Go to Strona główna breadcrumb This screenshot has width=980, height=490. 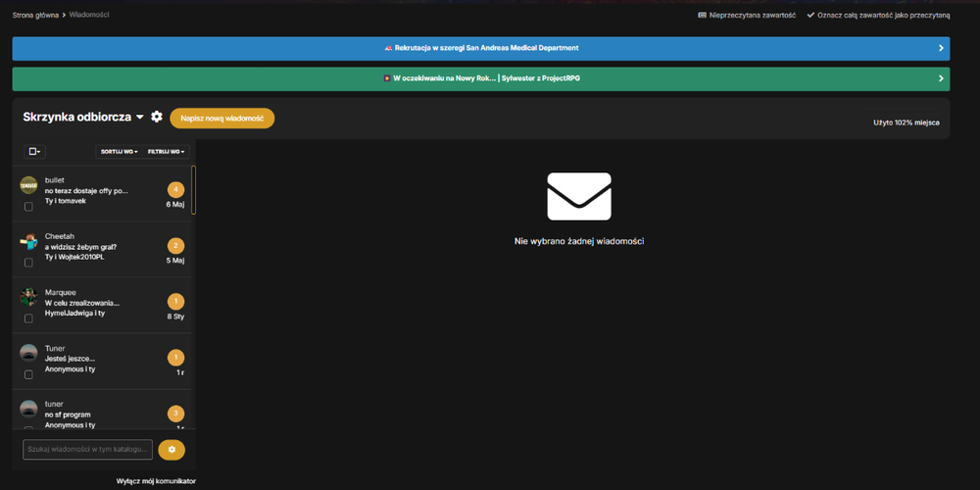click(35, 15)
